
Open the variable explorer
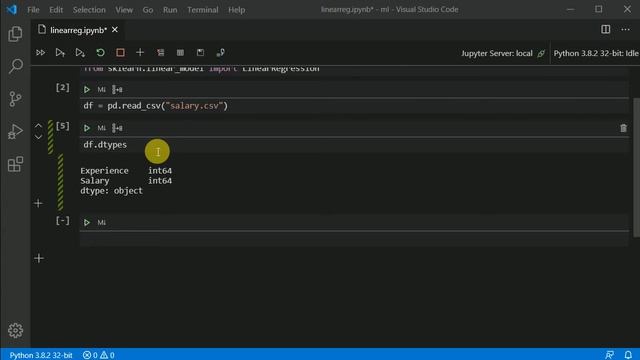click(180, 53)
